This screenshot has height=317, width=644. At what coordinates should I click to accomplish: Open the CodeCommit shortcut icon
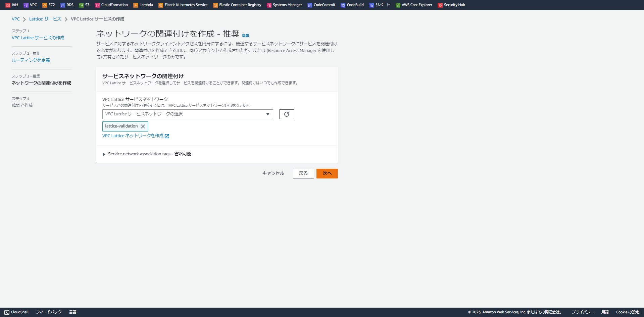click(310, 5)
